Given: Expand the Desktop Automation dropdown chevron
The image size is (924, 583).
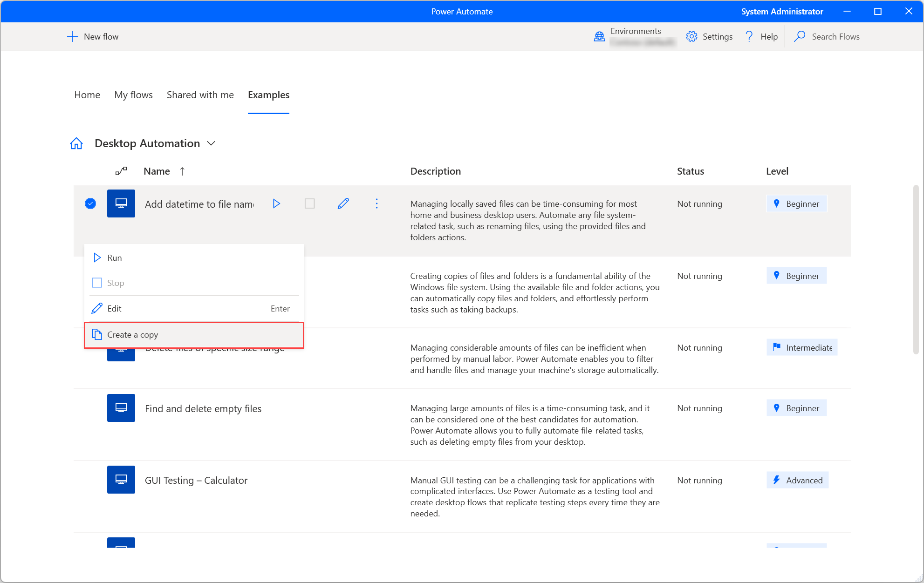Looking at the screenshot, I should [x=212, y=143].
